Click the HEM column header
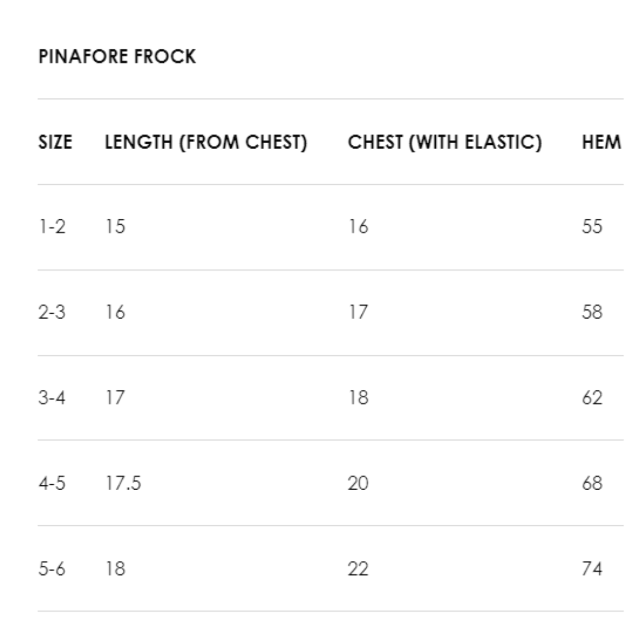644x644 pixels. [601, 143]
